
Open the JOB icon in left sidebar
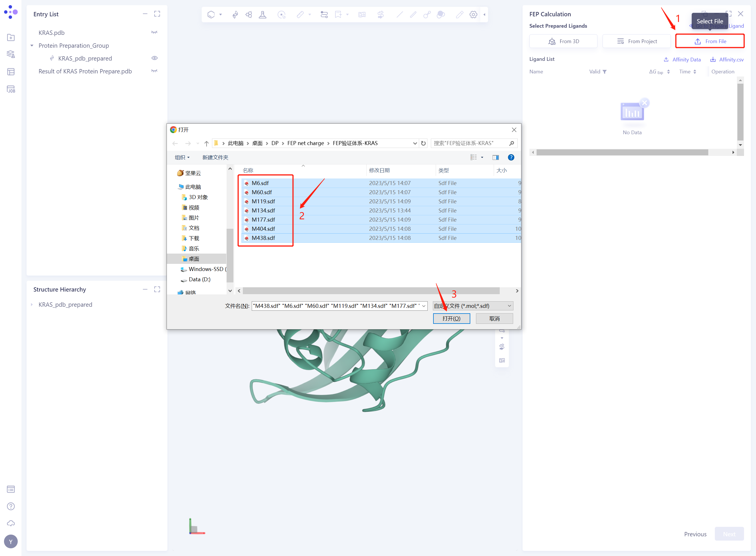click(x=11, y=89)
